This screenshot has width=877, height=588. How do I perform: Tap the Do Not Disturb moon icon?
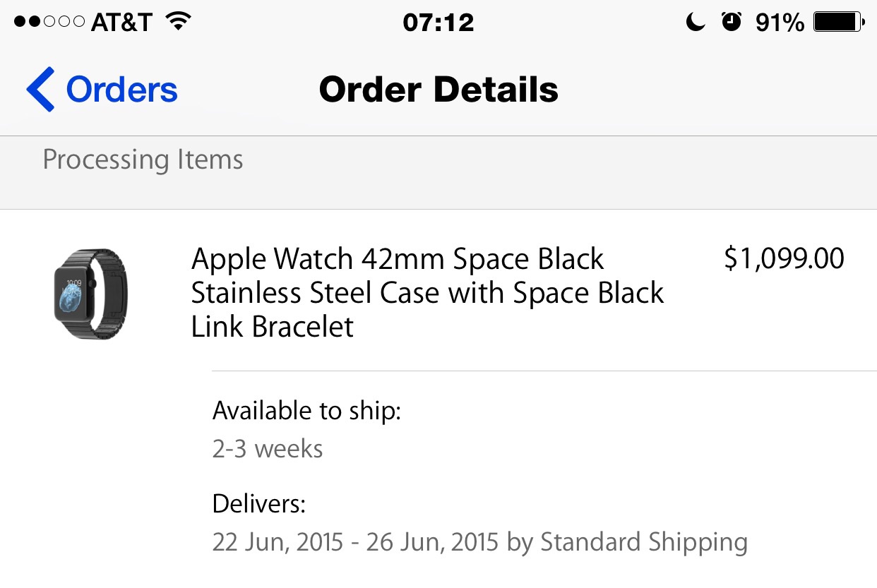[x=696, y=23]
